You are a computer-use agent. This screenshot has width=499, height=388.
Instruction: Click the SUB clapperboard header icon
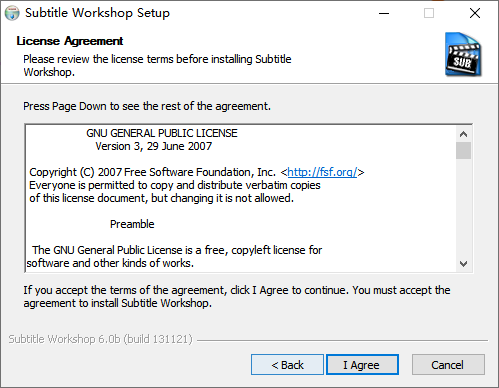coord(463,54)
